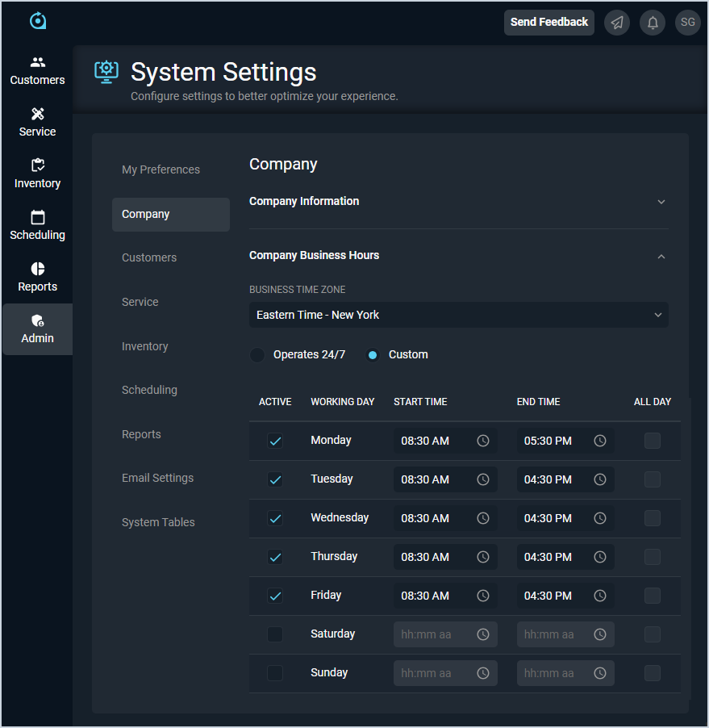Check the All Day box for Friday
Image resolution: width=709 pixels, height=728 pixels.
(x=652, y=596)
